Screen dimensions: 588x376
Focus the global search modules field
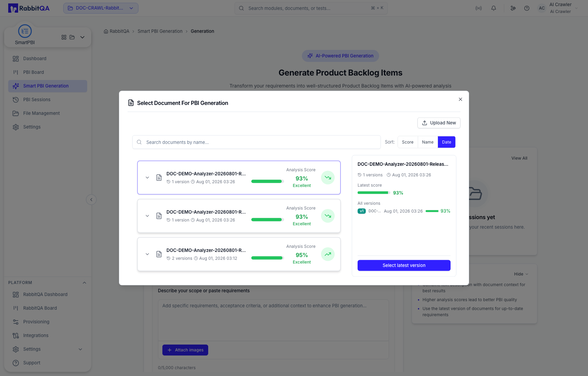311,8
